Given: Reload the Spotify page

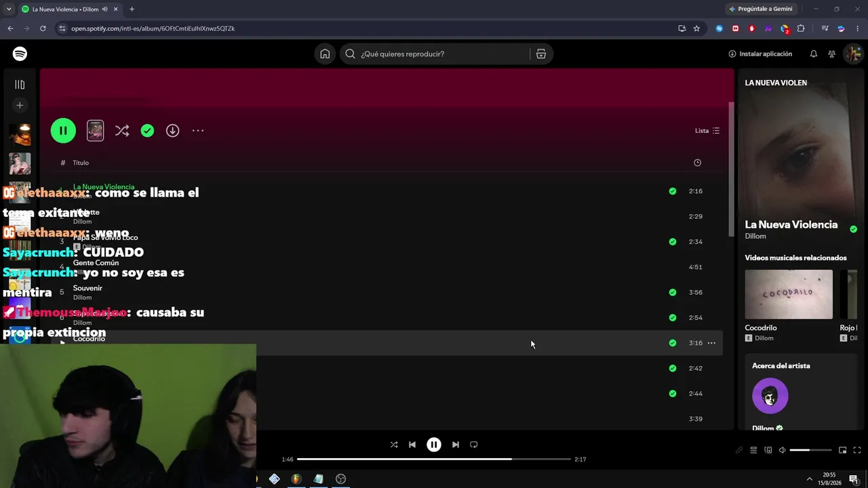Looking at the screenshot, I should 43,28.
